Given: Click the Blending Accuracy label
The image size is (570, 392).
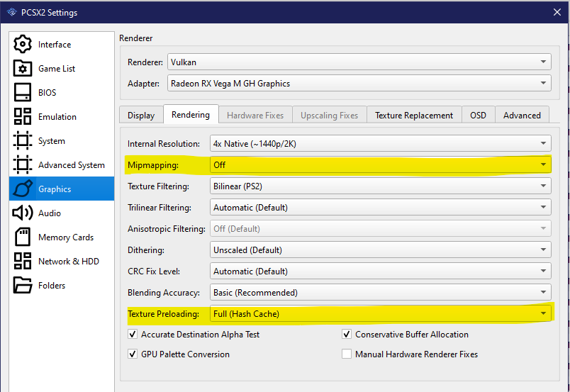Looking at the screenshot, I should pyautogui.click(x=164, y=293).
